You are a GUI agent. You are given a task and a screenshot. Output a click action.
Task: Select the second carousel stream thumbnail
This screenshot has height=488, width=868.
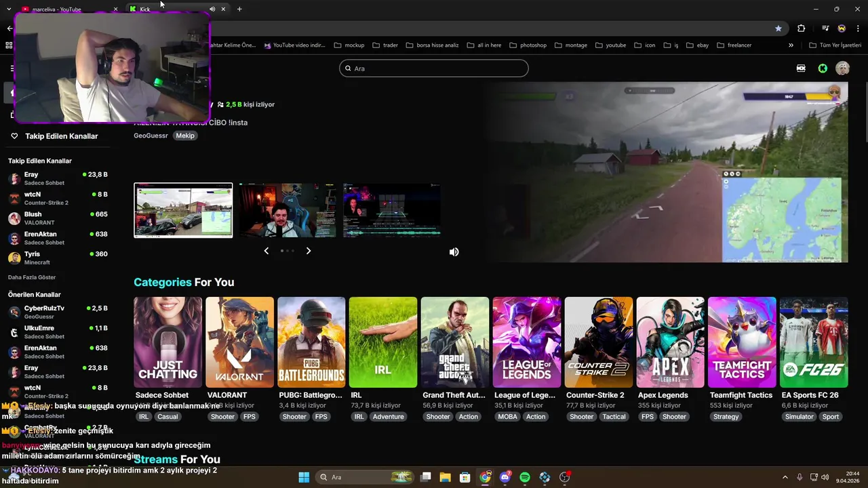(288, 210)
